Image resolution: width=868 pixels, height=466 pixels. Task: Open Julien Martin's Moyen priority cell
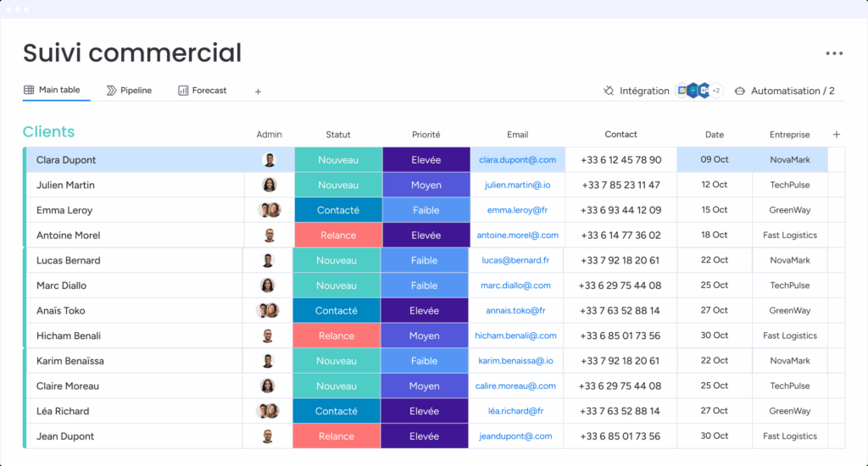[x=426, y=185]
